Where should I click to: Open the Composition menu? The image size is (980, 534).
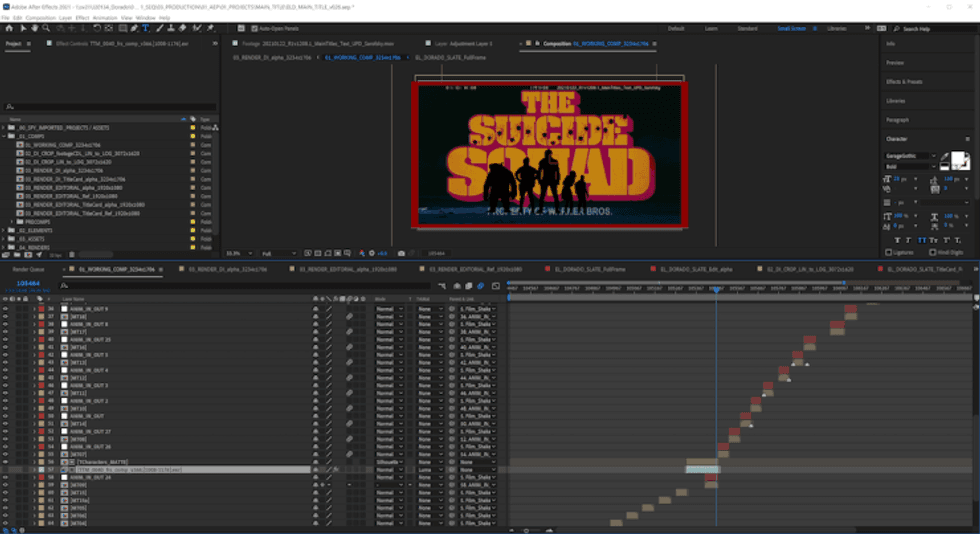(x=40, y=18)
